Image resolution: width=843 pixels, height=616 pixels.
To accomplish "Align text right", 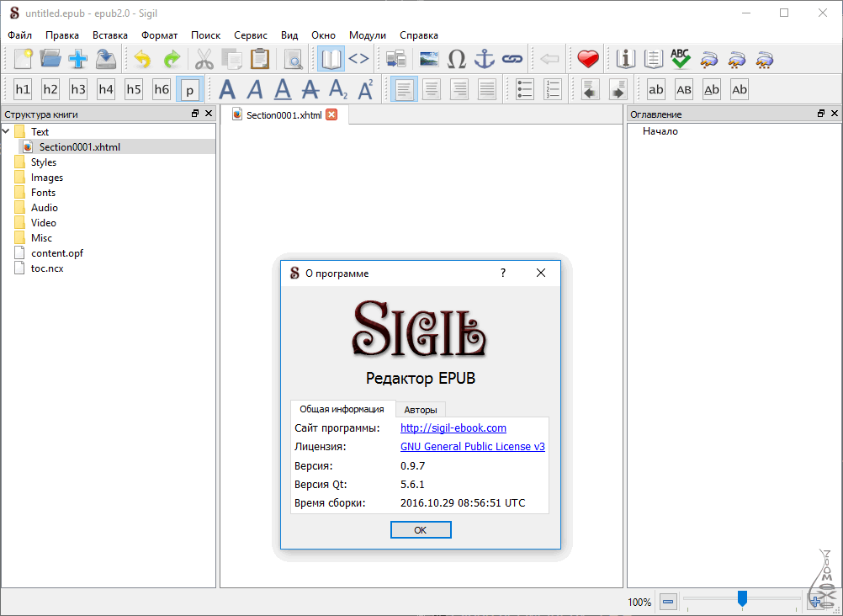I will click(x=459, y=89).
